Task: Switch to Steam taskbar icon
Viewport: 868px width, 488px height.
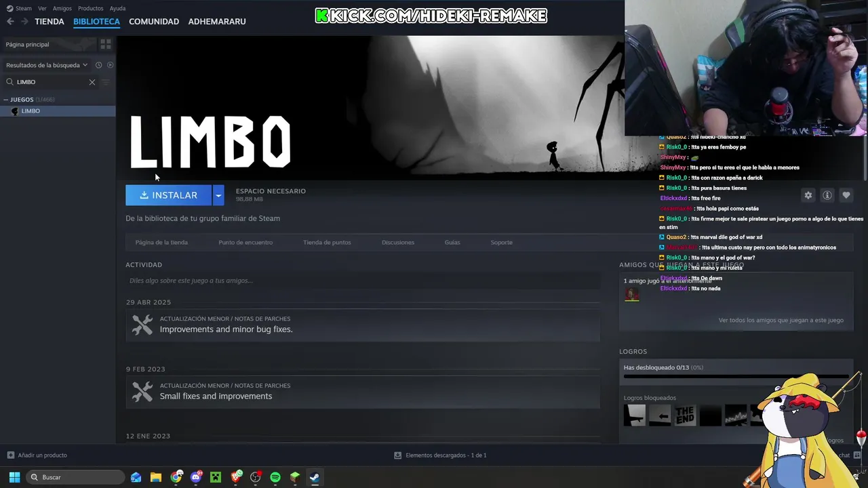Action: pos(315,477)
